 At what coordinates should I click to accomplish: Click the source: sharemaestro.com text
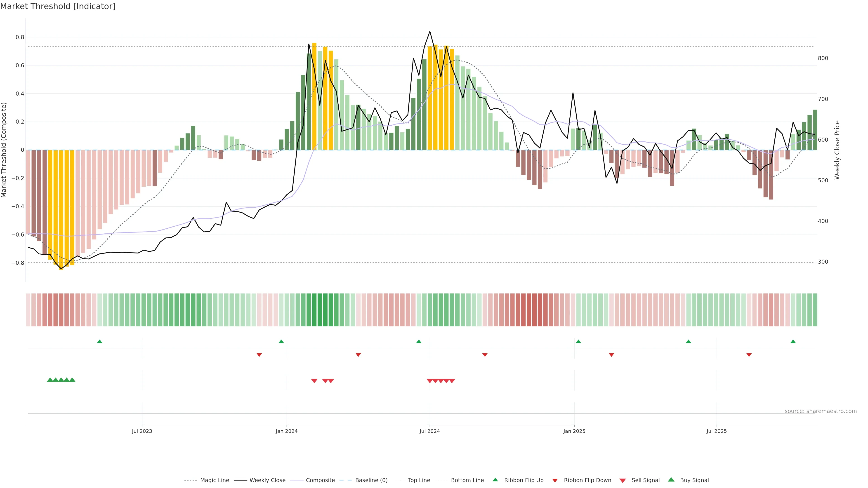(x=821, y=411)
